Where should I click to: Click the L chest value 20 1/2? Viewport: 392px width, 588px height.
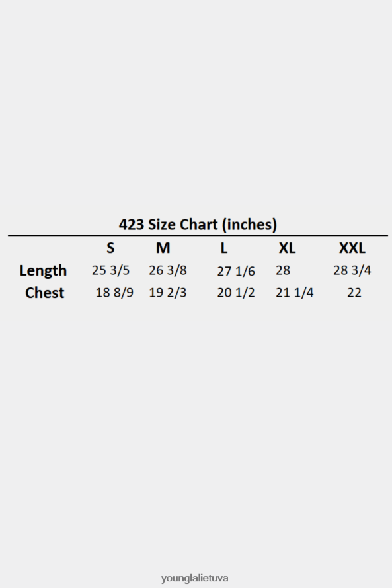click(x=236, y=293)
